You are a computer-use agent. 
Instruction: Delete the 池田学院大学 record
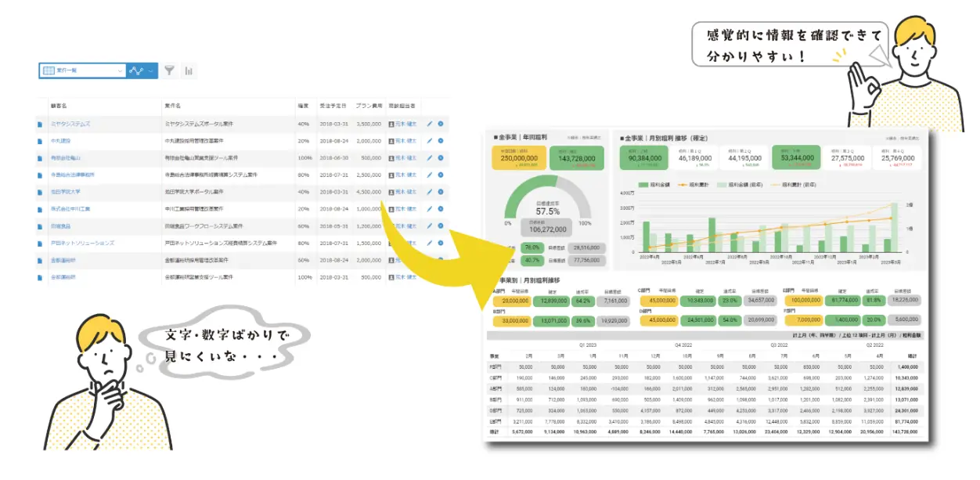coord(441,192)
